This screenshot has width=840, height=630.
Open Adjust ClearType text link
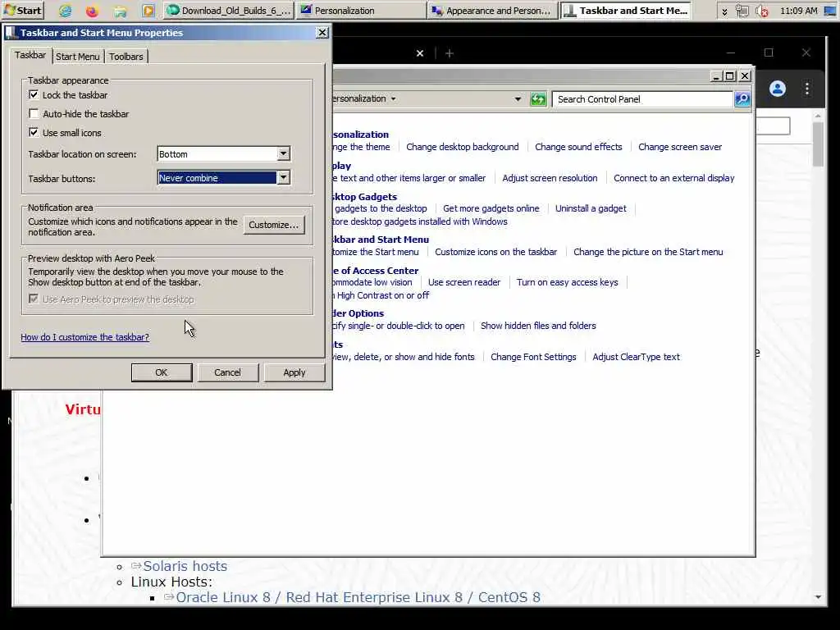(636, 357)
